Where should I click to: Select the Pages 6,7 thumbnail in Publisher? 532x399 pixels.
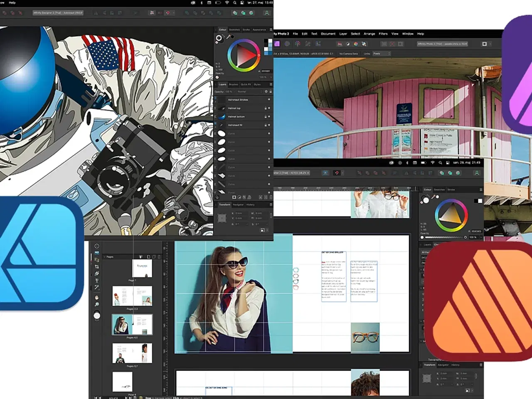(132, 353)
